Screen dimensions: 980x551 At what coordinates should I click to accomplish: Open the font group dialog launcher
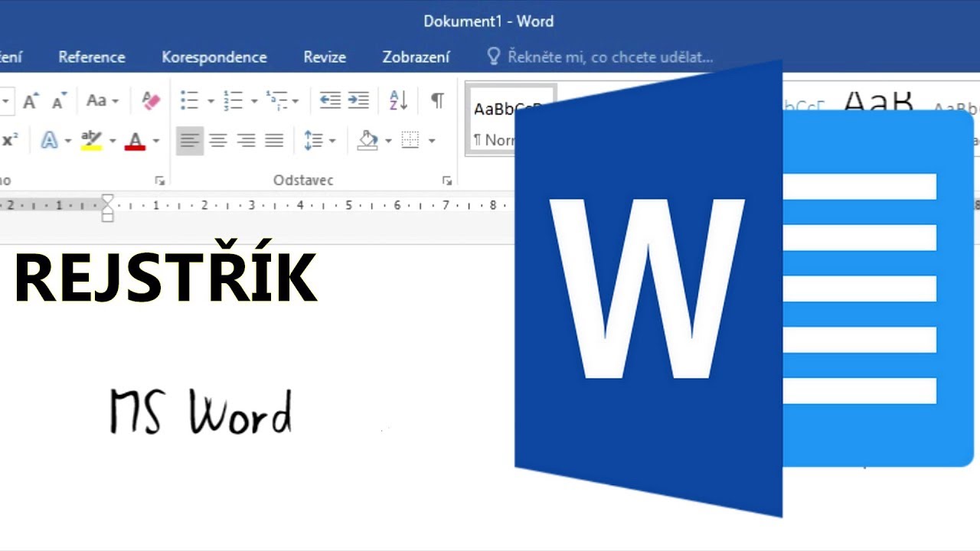pos(160,181)
